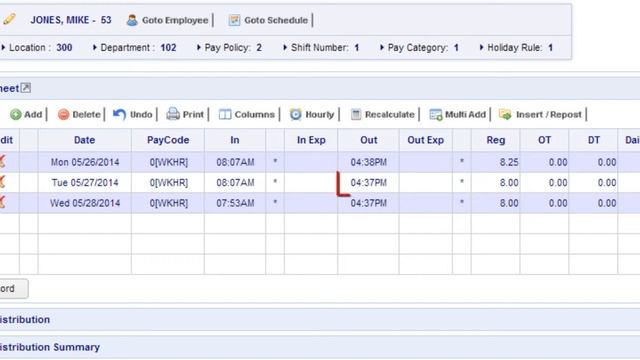The width and height of the screenshot is (640, 360).
Task: Expand the Pay Policy 2 arrow
Action: (199, 47)
